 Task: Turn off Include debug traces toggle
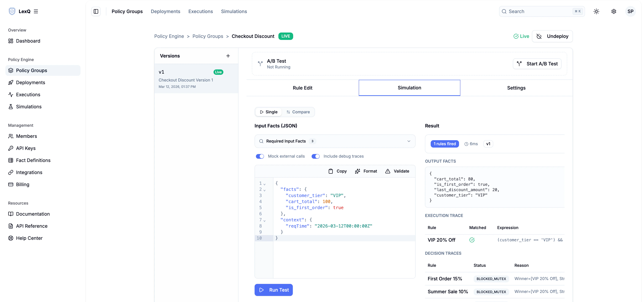click(x=315, y=156)
